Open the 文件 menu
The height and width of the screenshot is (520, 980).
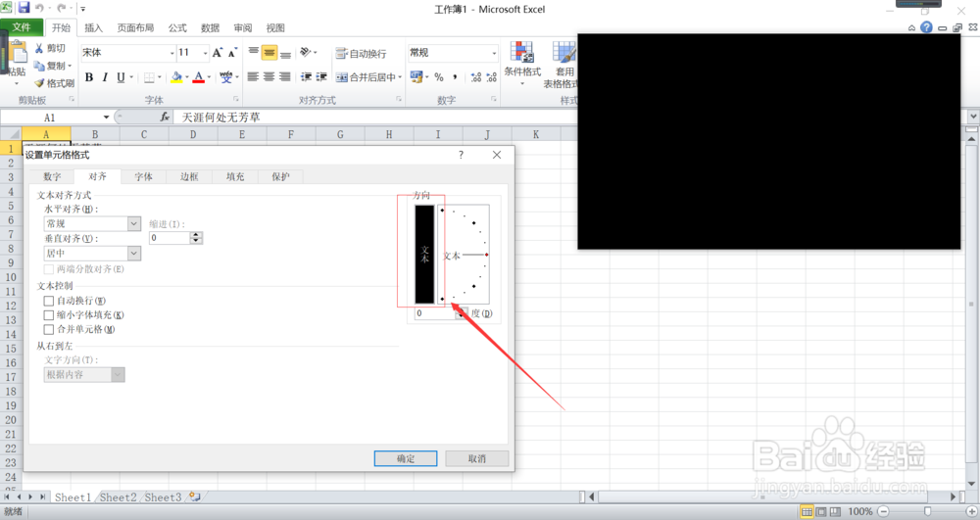(22, 27)
